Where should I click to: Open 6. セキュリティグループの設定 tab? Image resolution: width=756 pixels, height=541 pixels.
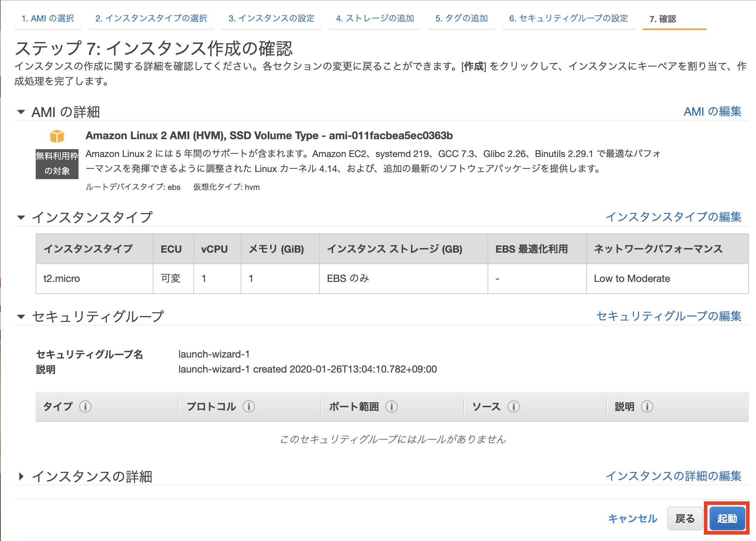tap(569, 19)
